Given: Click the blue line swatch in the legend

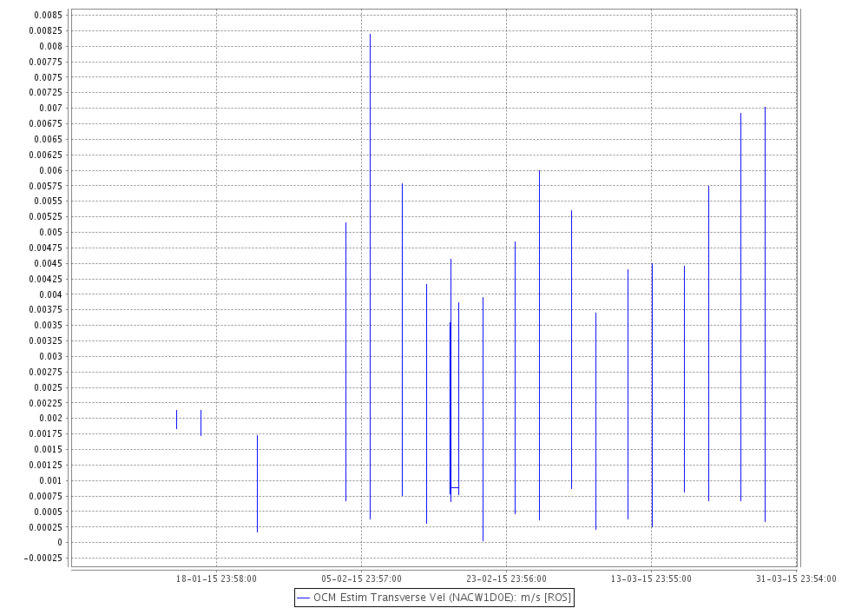Looking at the screenshot, I should coord(303,598).
